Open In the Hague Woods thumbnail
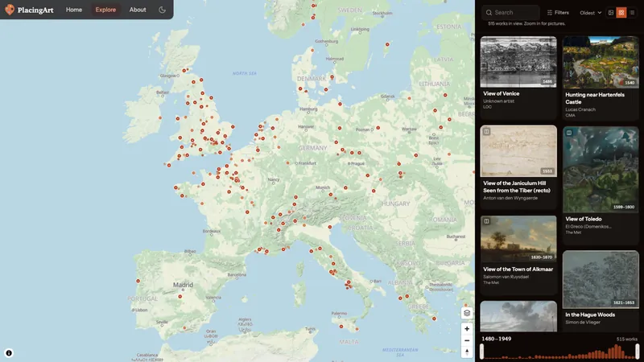 click(601, 279)
